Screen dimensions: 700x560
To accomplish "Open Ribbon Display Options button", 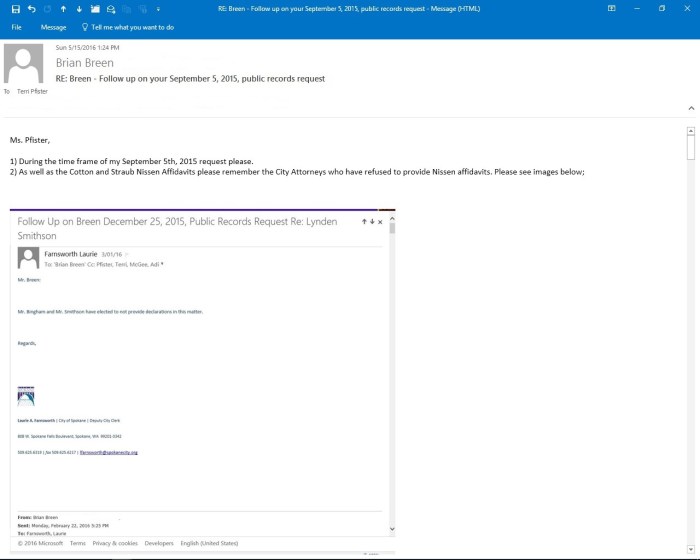I will click(x=611, y=8).
